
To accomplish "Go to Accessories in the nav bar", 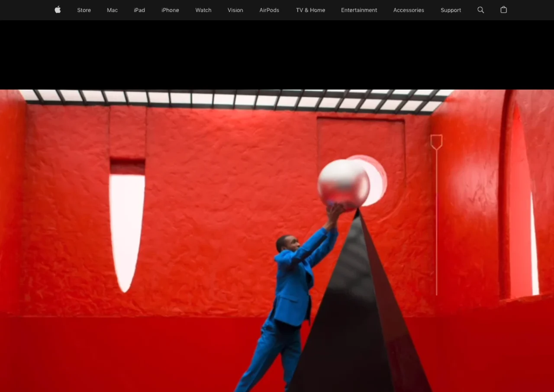I will pos(409,10).
